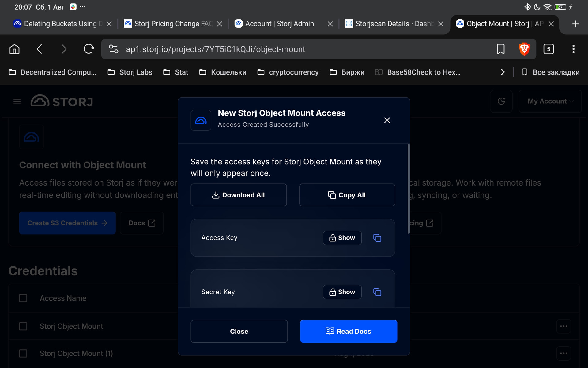Tick the Storj Object Mount (1) checkbox
Screen dimensions: 588x368
point(23,353)
